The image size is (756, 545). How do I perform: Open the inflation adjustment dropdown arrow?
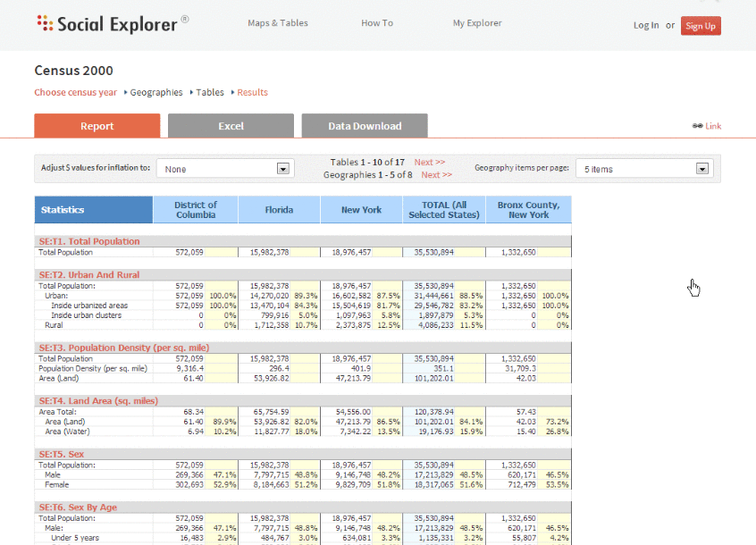tap(283, 169)
